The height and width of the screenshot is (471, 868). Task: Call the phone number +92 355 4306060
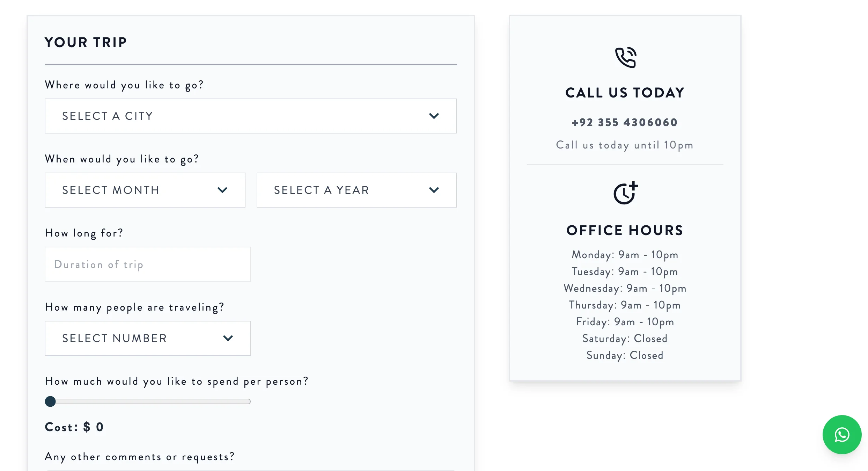[x=625, y=123]
